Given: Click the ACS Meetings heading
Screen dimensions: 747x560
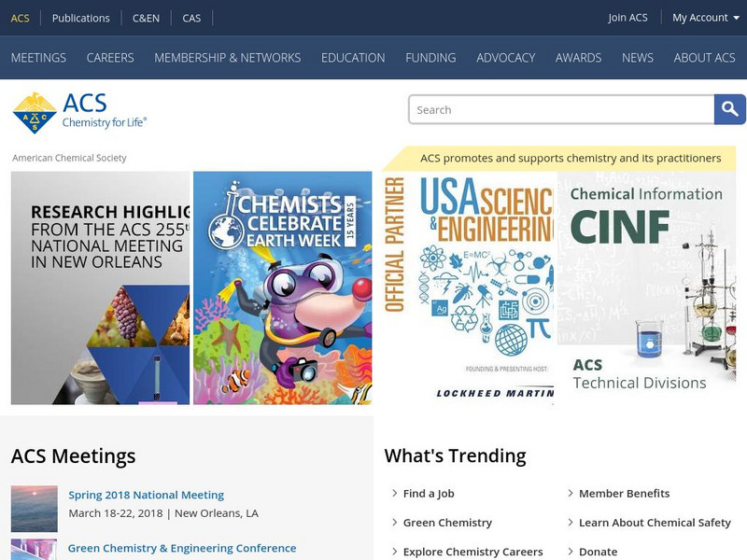Looking at the screenshot, I should pos(74,455).
